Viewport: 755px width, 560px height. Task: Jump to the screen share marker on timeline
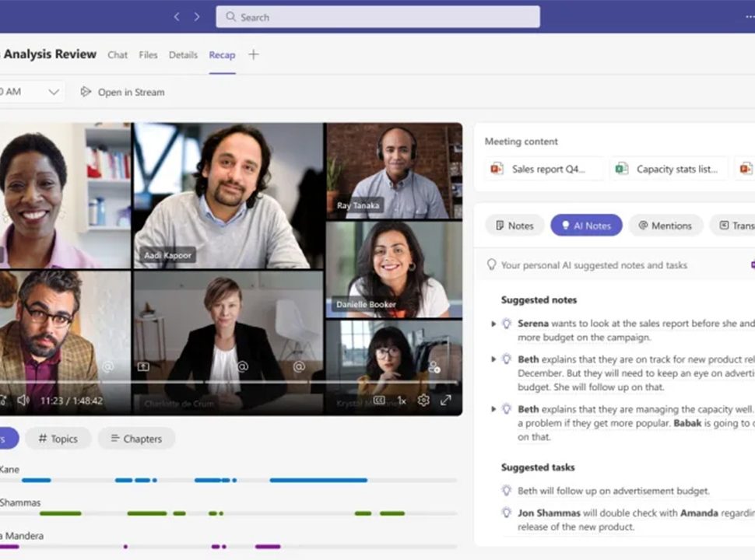point(143,366)
